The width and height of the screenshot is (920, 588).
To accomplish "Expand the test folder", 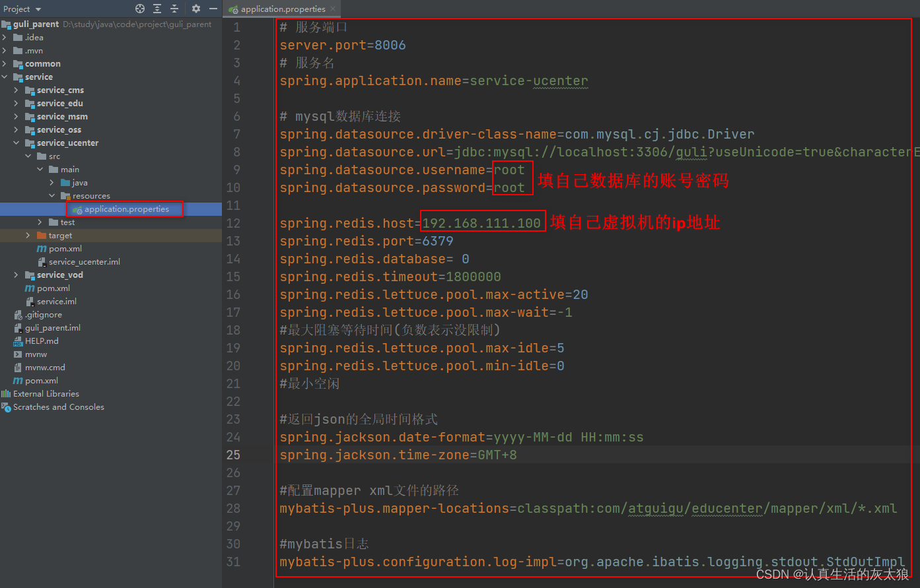I will pyautogui.click(x=40, y=222).
